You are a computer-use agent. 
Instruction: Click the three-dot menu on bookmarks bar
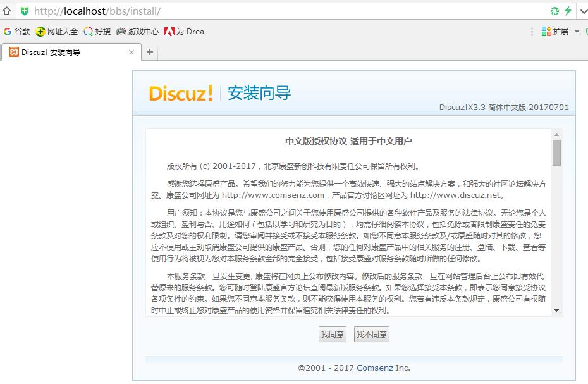coord(531,30)
